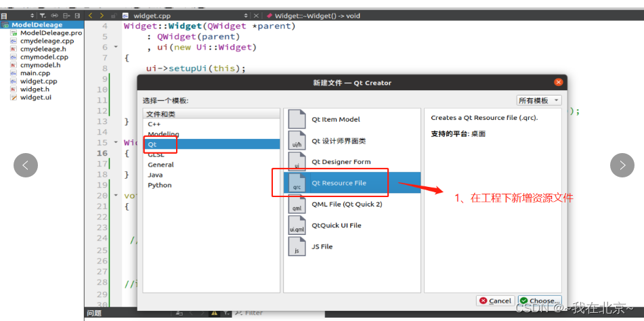Confirm with the Choose... button

coord(540,301)
